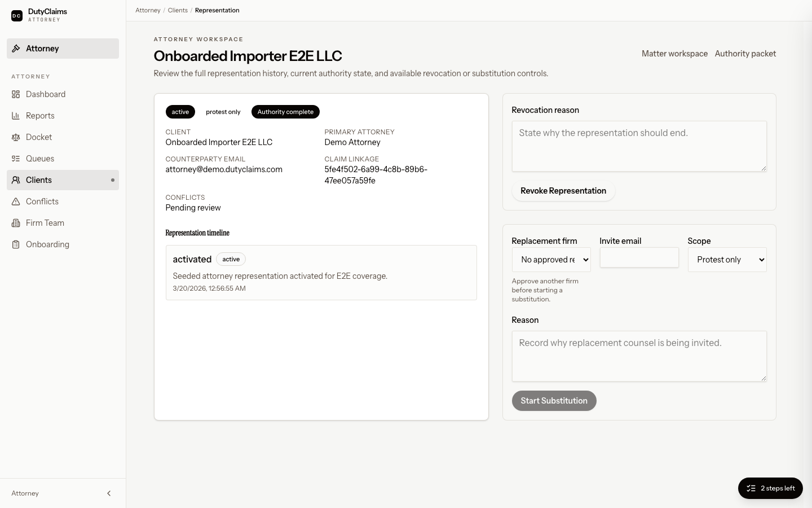Viewport: 812px width, 508px height.
Task: Click the Conflicts warning triangle icon
Action: [16, 202]
